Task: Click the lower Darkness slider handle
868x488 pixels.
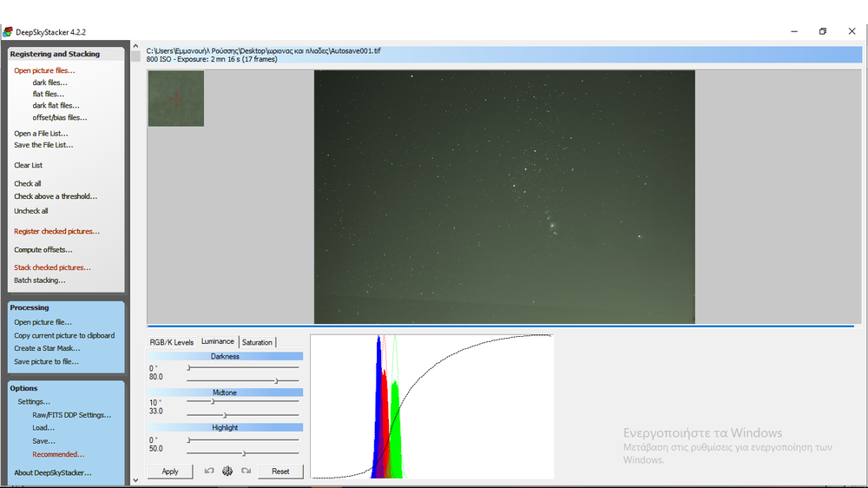Action: point(277,380)
